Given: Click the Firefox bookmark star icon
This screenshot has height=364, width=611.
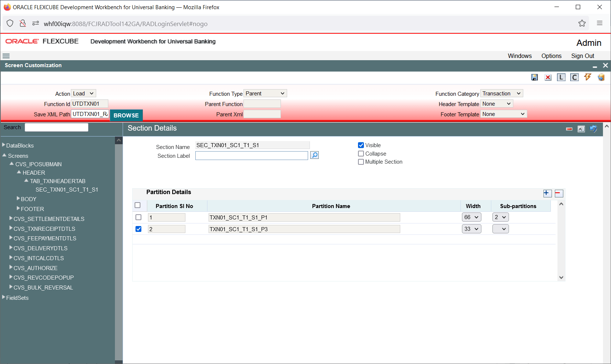Looking at the screenshot, I should click(x=582, y=23).
